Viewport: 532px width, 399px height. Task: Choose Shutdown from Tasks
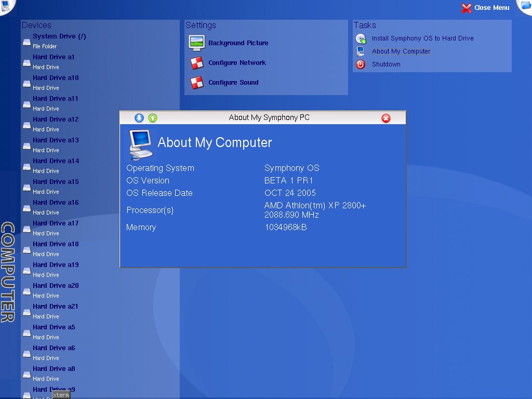click(x=386, y=64)
